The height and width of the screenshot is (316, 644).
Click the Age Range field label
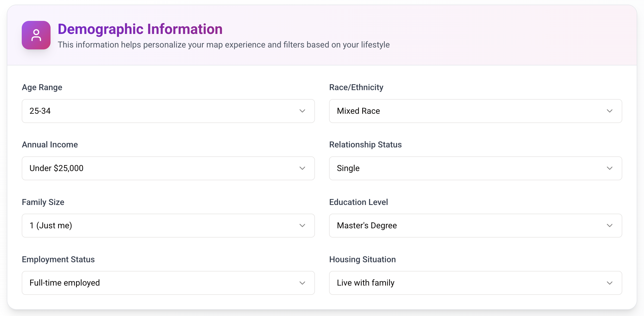pyautogui.click(x=42, y=87)
